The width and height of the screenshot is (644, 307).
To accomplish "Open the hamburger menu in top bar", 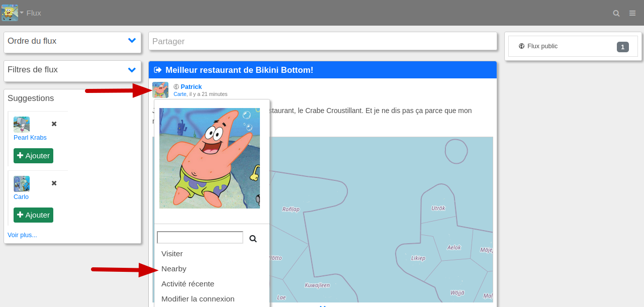I will (632, 13).
